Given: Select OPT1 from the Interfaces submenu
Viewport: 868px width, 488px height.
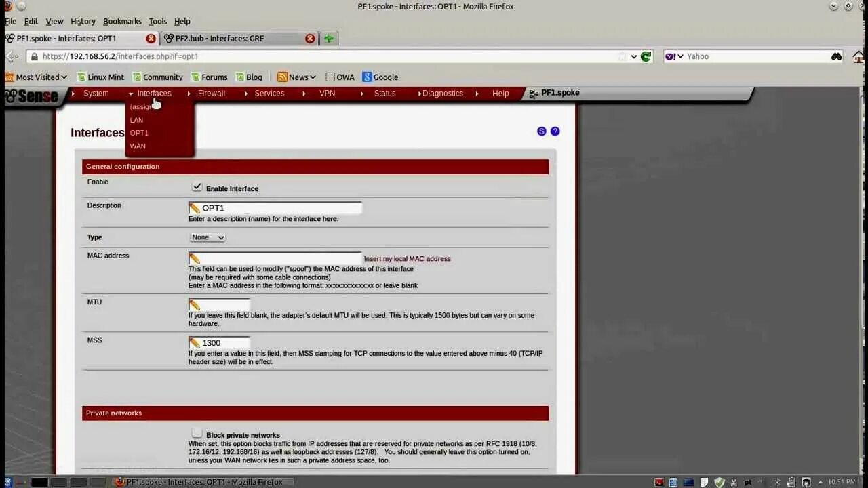Looking at the screenshot, I should point(139,133).
